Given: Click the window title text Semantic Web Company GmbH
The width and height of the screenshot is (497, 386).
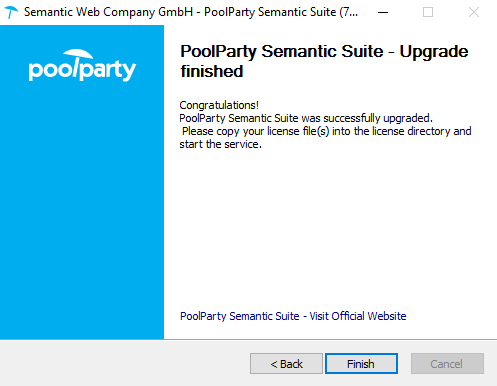Looking at the screenshot, I should pyautogui.click(x=108, y=12).
